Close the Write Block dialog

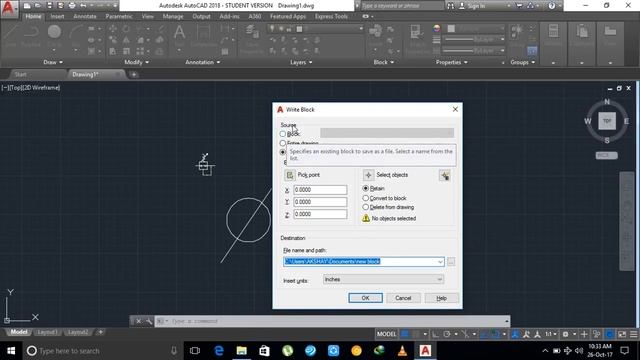coord(455,109)
